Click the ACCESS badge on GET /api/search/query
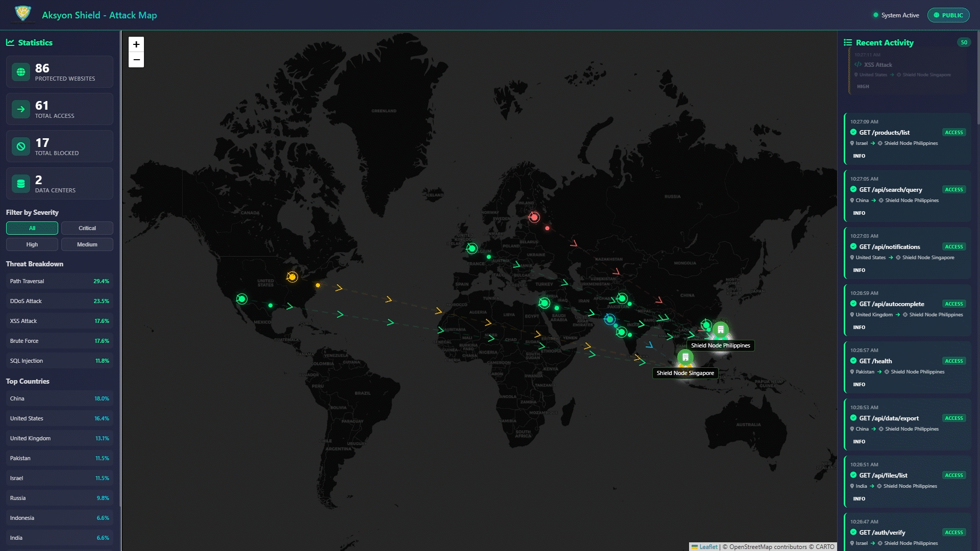This screenshot has width=980, height=551. coord(953,190)
